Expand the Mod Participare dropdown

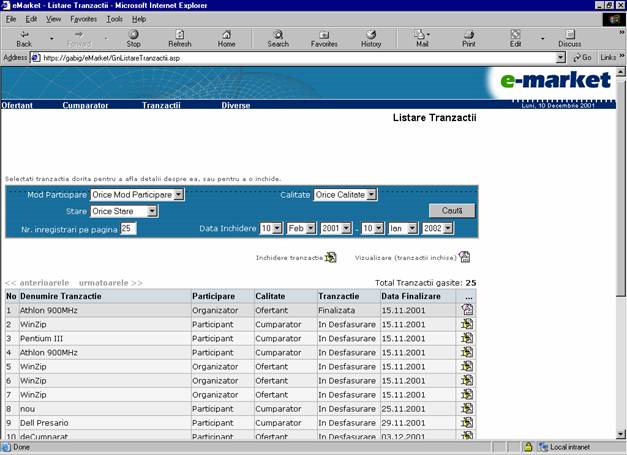coord(179,194)
